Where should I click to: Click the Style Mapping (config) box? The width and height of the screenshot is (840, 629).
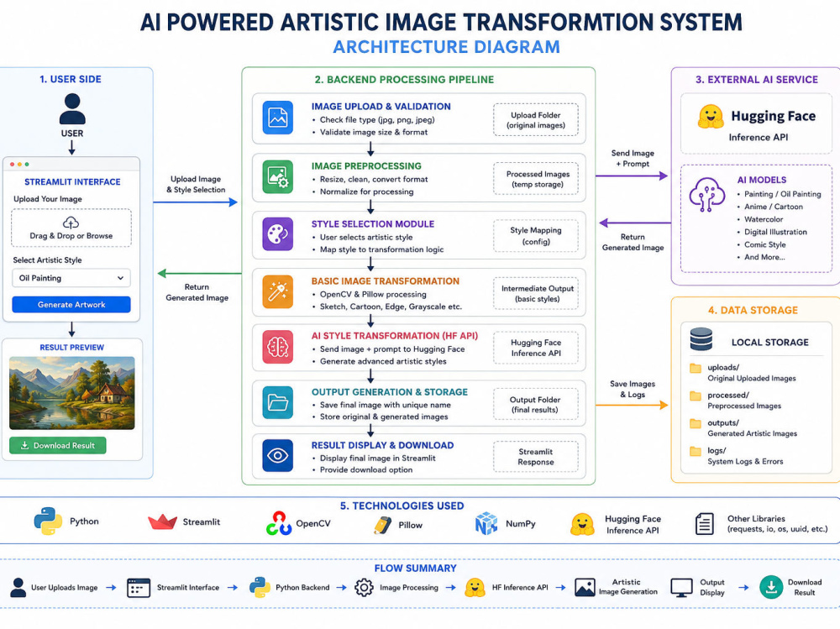pyautogui.click(x=536, y=236)
